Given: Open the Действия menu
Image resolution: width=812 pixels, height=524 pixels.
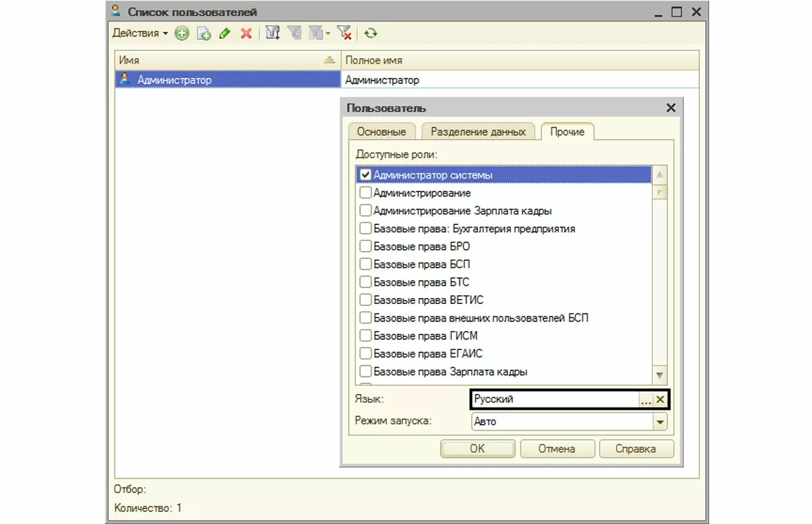Looking at the screenshot, I should (x=140, y=33).
